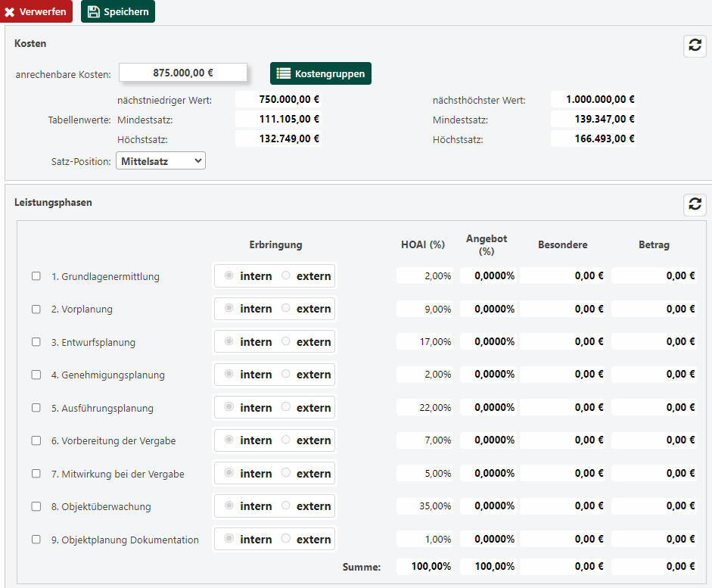Tick the Entwurfsplanung checkbox
Viewport: 712px width, 588px height.
[x=36, y=342]
